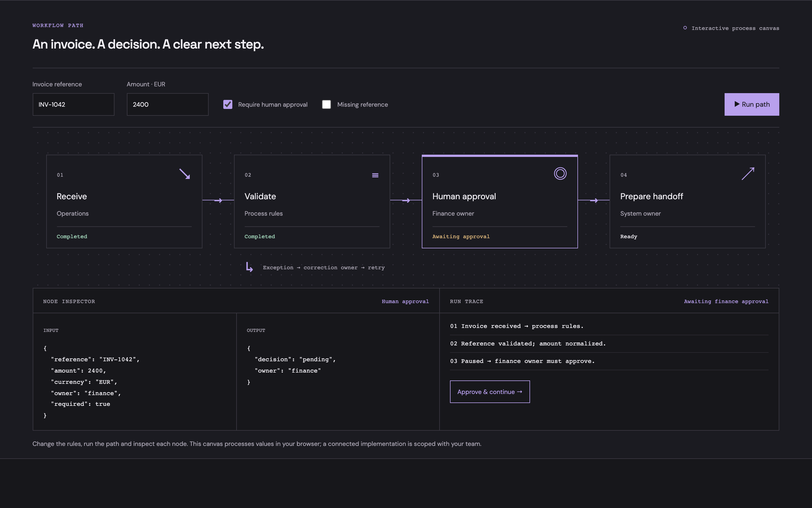Select the Validate node title
This screenshot has width=812, height=508.
[260, 196]
